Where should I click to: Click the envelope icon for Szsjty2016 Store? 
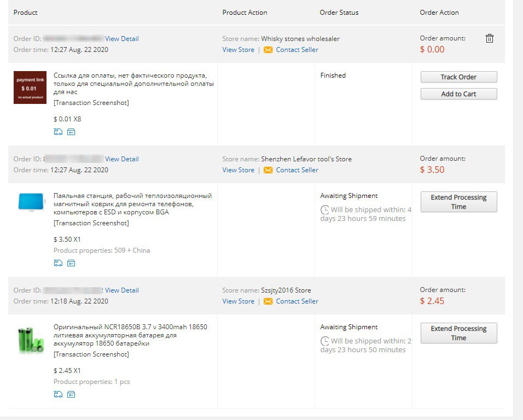268,301
